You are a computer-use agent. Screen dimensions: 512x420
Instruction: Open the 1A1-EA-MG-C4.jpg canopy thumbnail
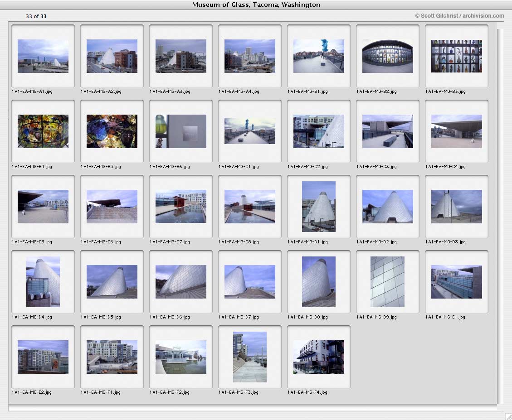(x=457, y=131)
